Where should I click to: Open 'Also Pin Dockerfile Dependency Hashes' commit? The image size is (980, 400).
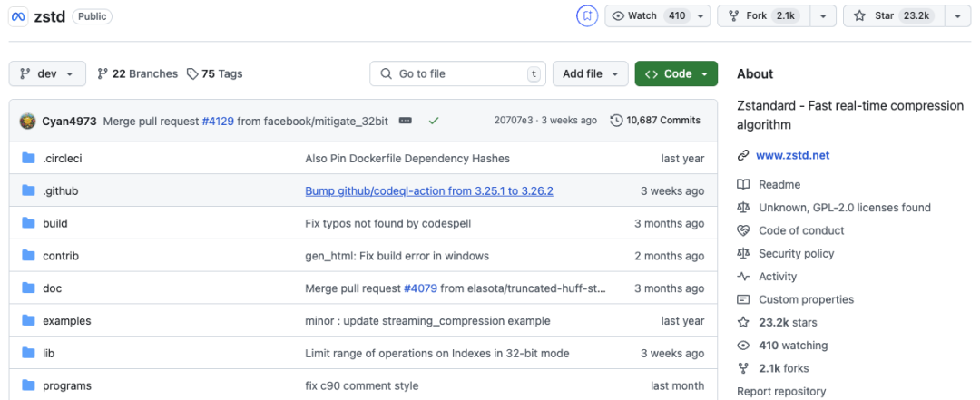pyautogui.click(x=407, y=159)
